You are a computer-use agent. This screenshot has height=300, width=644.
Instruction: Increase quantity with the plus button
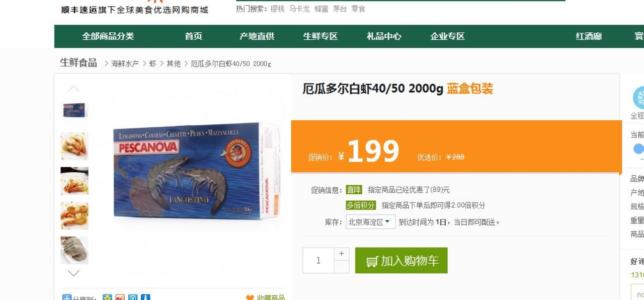click(x=342, y=254)
